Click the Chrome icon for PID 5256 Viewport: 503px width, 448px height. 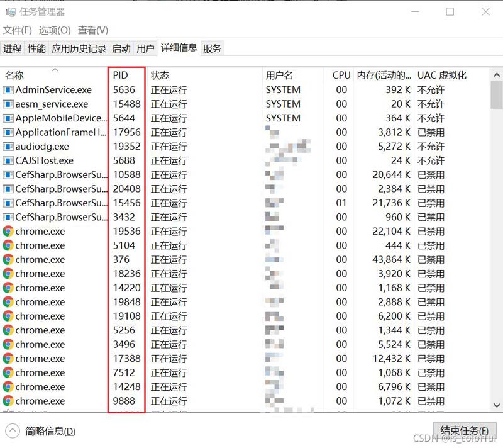click(8, 330)
